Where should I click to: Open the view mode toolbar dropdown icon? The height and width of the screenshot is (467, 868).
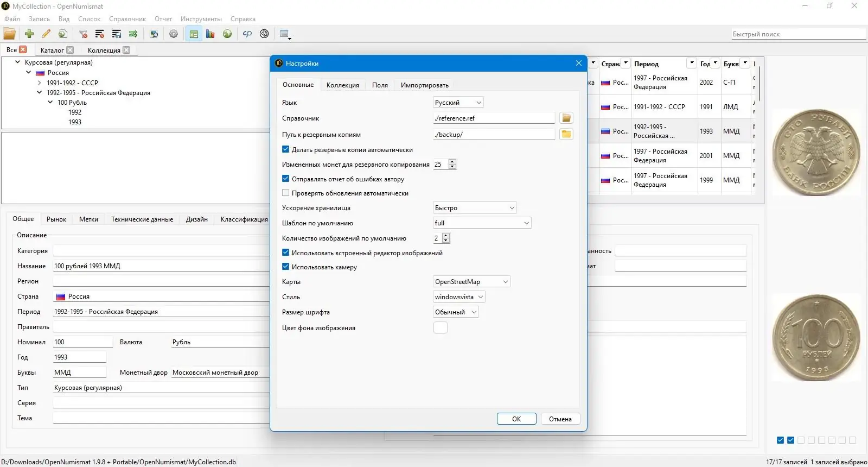(285, 34)
